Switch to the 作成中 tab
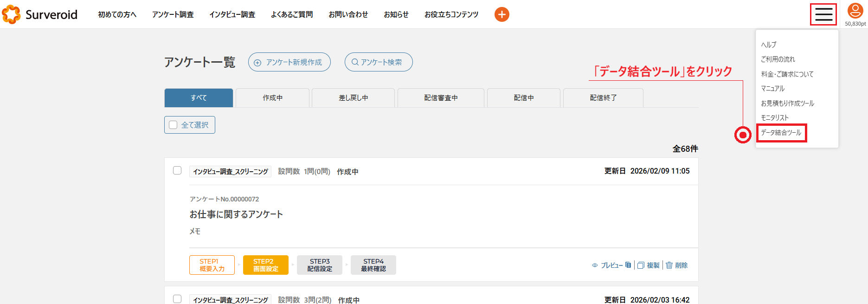This screenshot has width=868, height=304. tap(272, 98)
